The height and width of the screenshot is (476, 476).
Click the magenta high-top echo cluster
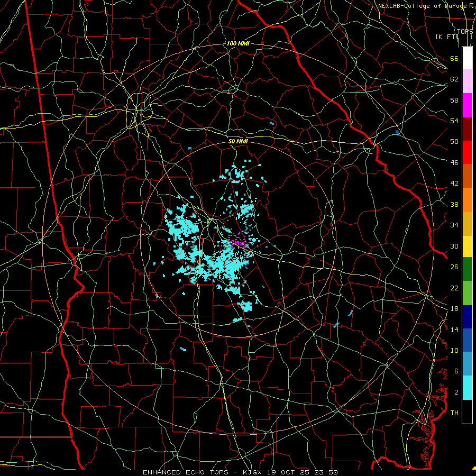click(x=239, y=241)
